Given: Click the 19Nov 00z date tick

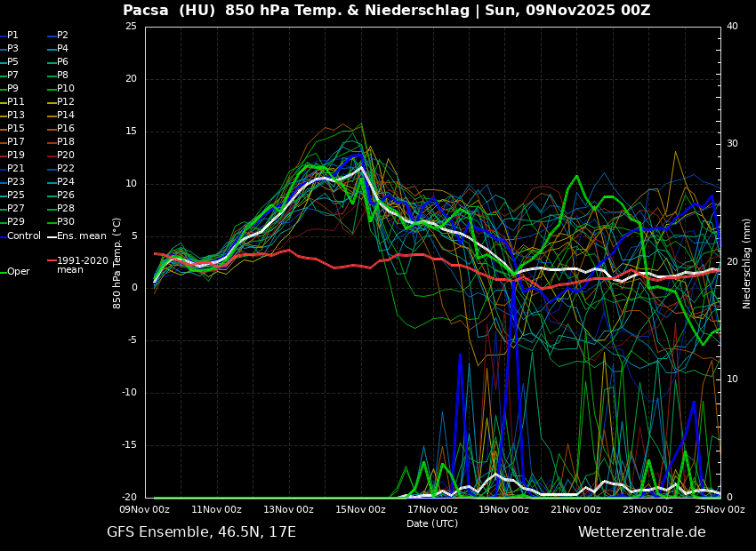Looking at the screenshot, I should [x=504, y=510].
